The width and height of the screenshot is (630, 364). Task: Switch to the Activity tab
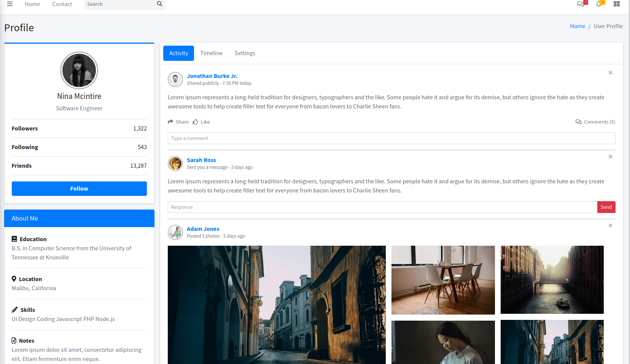[178, 53]
